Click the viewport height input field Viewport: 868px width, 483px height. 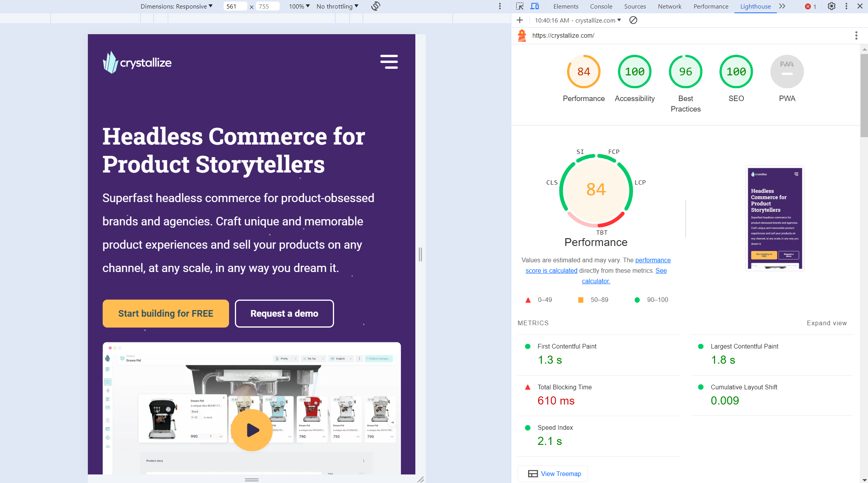[268, 6]
